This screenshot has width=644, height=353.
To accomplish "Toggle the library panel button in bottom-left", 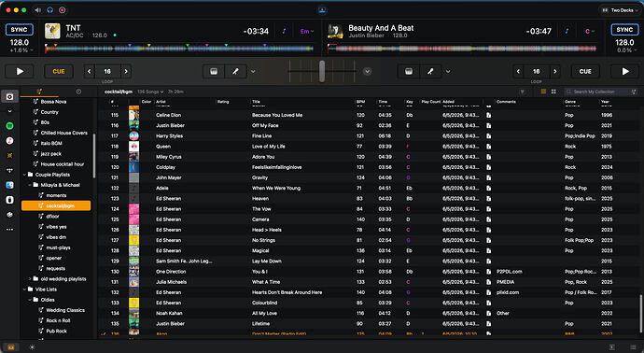I will coord(10,347).
